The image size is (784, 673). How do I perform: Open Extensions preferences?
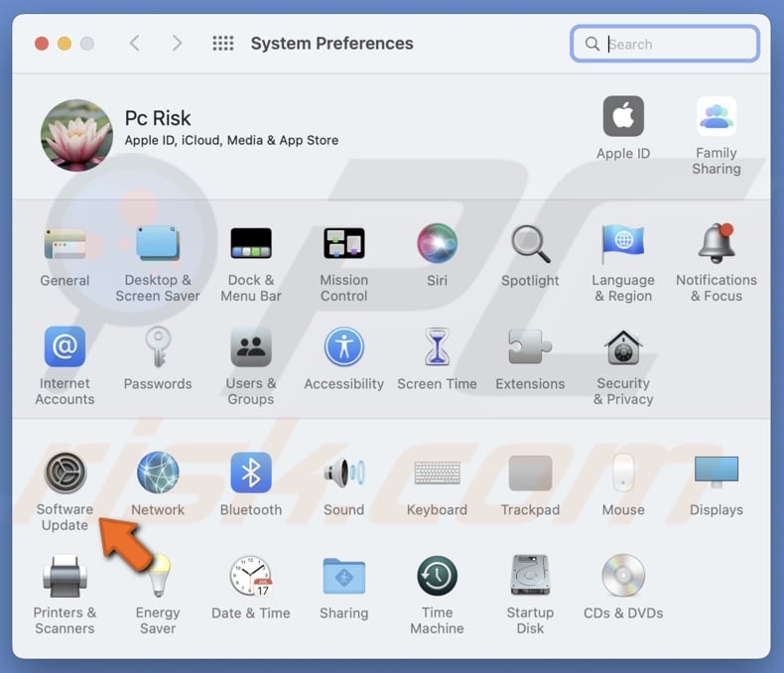point(530,346)
